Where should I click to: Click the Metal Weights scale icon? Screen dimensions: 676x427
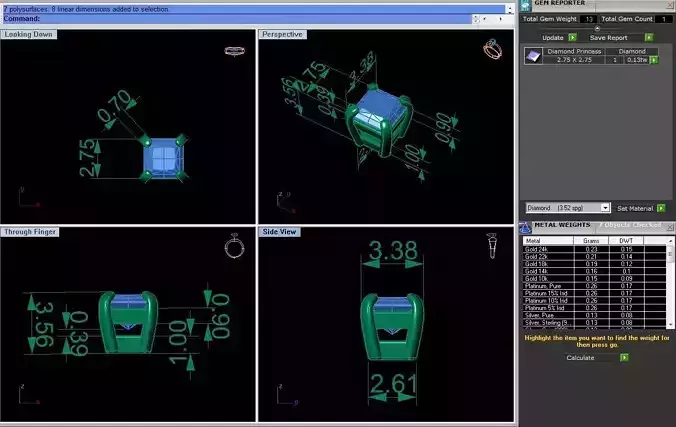click(x=525, y=227)
